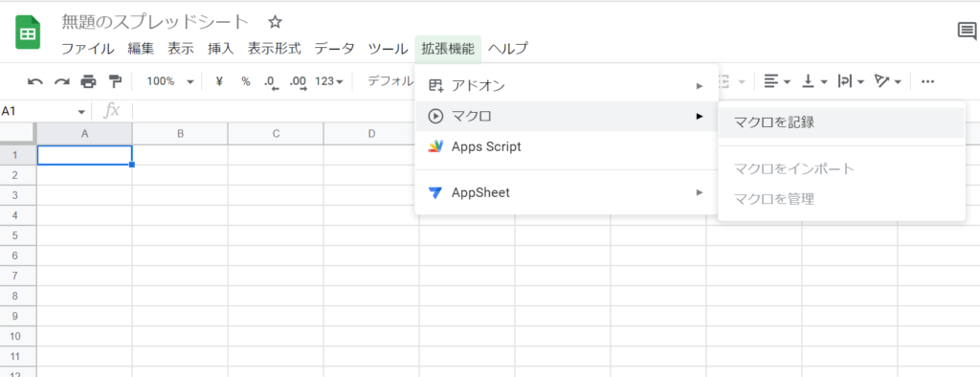
Task: Rename the 無題のスプレッドシート title
Action: (155, 22)
